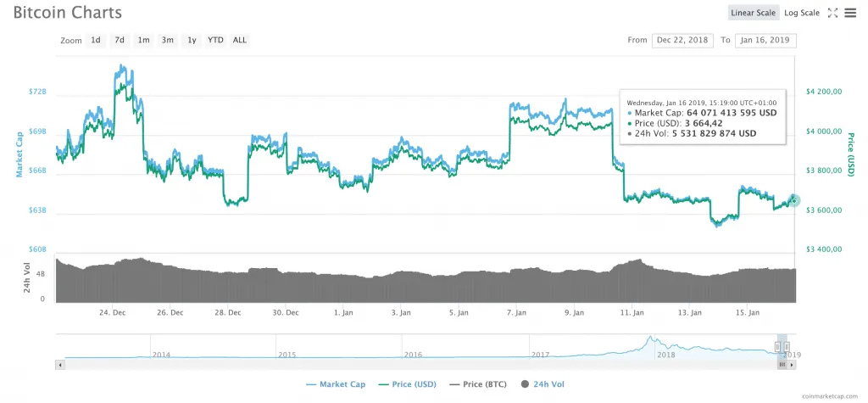Set zoom range to 1y

192,40
